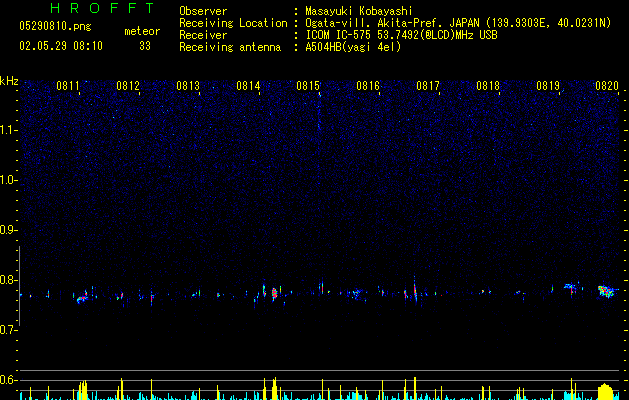The image size is (629, 400).
Task: Click the 1.1 kHz frequency label
Action: pos(9,130)
